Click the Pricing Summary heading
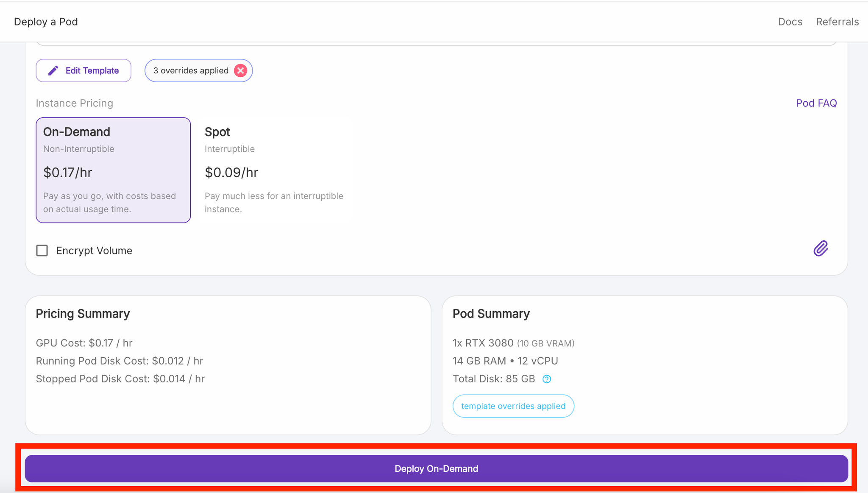Screen dimensions: 868x493 (x=83, y=314)
